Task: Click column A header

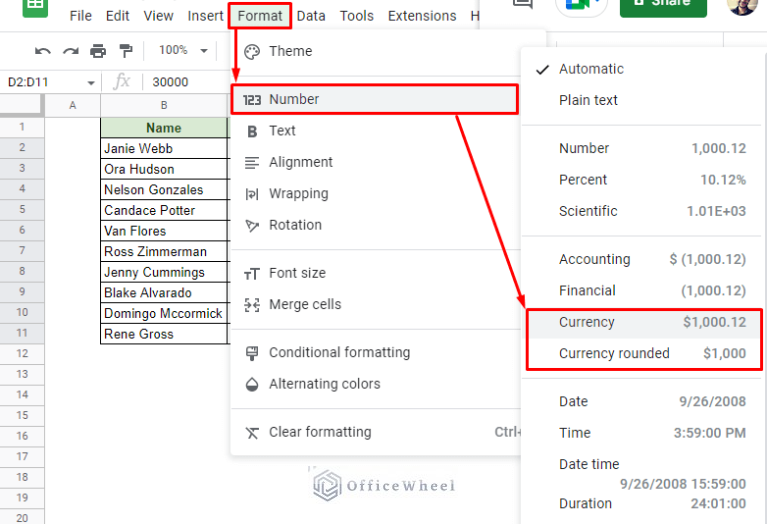Action: pos(72,105)
